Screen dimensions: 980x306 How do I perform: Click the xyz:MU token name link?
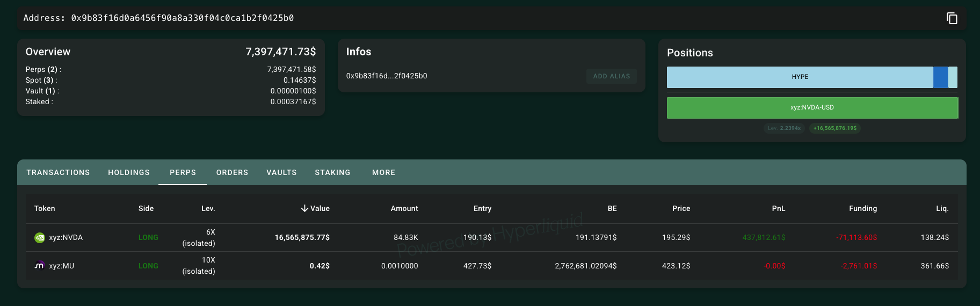click(x=62, y=266)
